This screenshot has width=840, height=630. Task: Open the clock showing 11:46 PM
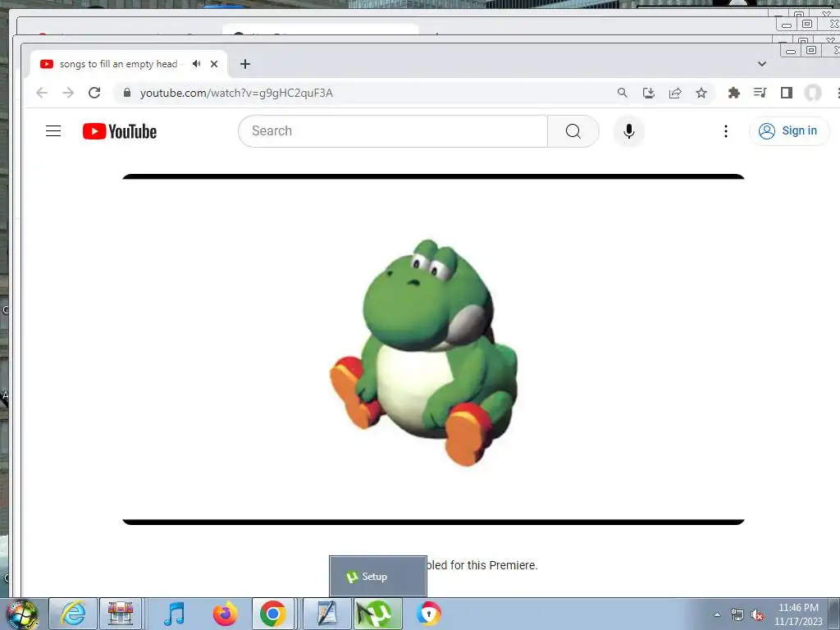[798, 614]
